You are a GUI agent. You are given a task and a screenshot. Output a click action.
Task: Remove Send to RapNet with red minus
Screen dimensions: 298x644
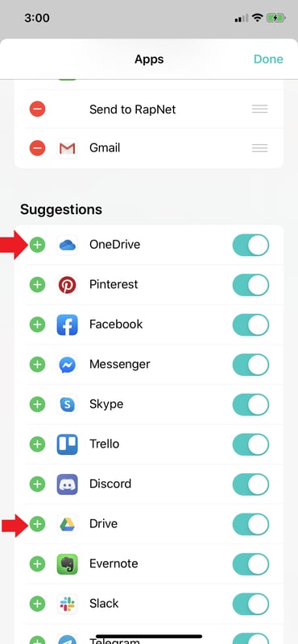[37, 109]
